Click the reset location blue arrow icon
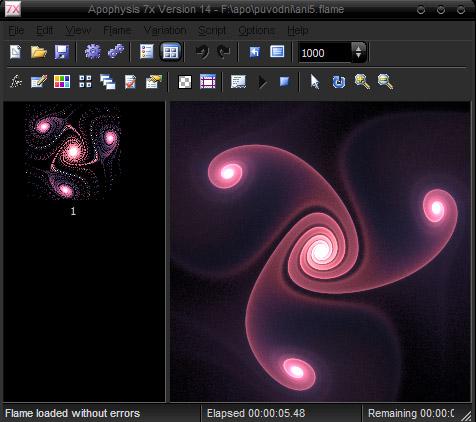The height and width of the screenshot is (422, 476). pos(255,52)
